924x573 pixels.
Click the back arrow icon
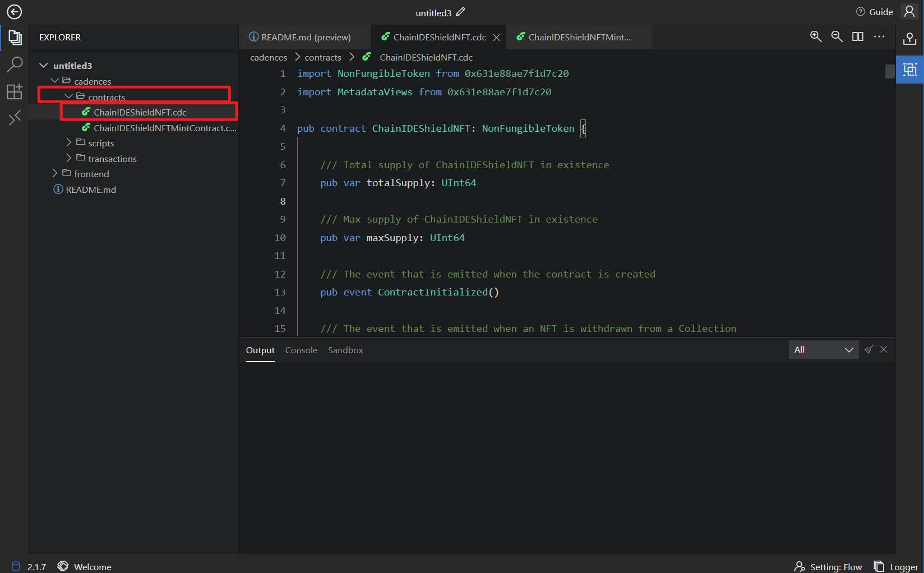coord(14,12)
